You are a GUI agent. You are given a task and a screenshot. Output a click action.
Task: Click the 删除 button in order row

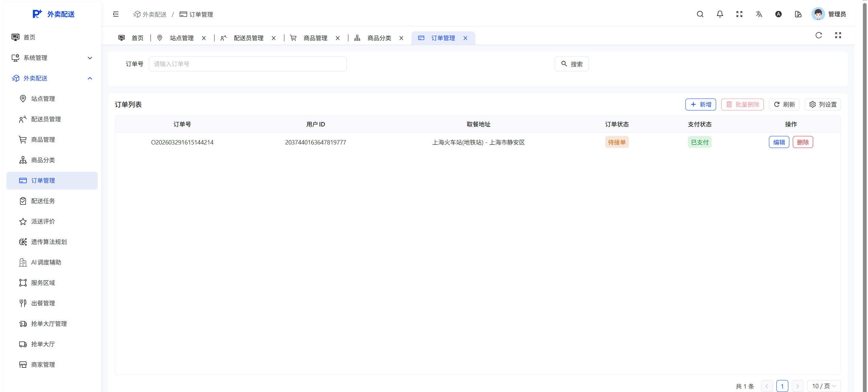pos(803,142)
